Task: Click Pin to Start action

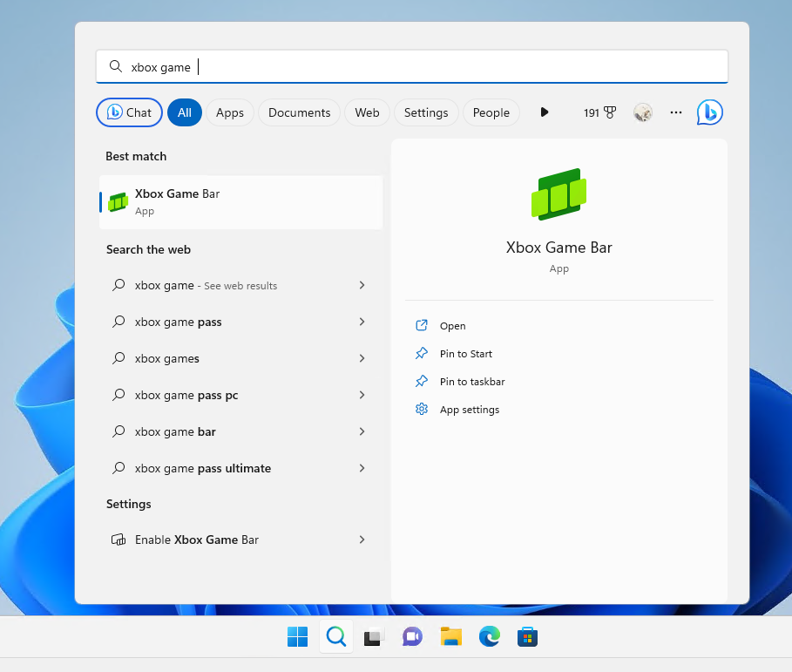Action: (x=454, y=354)
